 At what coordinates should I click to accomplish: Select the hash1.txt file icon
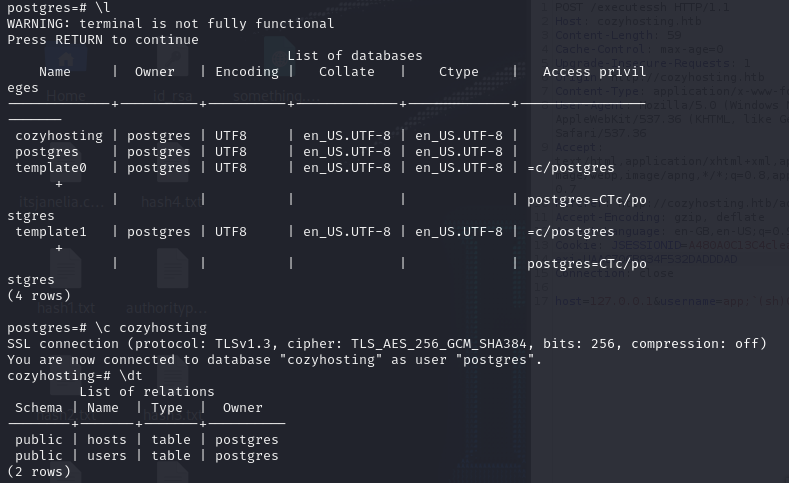66,282
